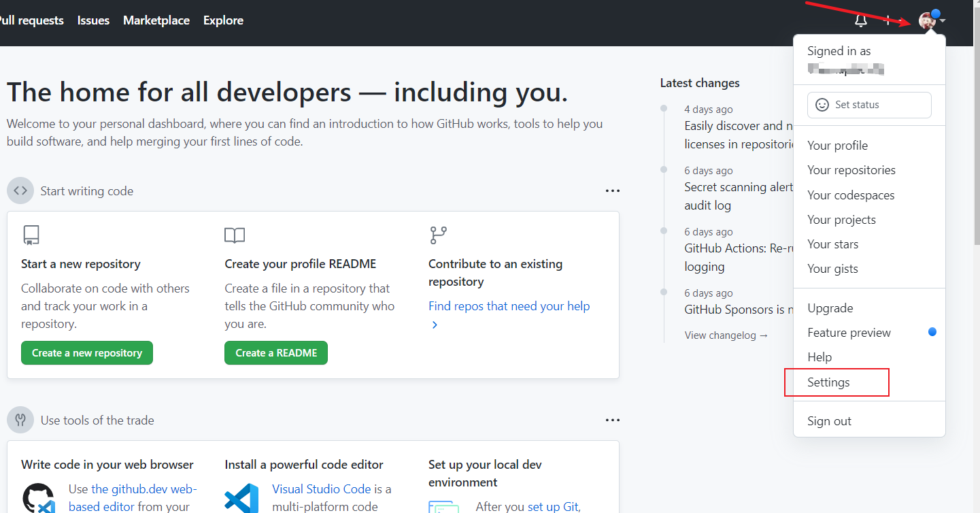The width and height of the screenshot is (980, 513).
Task: Follow the Find repos that need your help link
Action: coord(509,306)
